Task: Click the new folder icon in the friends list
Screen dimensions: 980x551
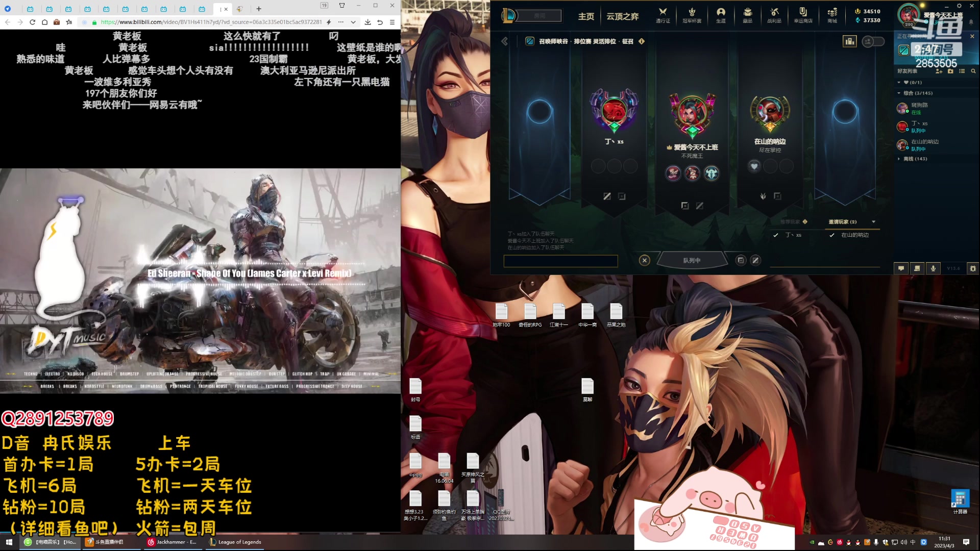Action: 950,71
